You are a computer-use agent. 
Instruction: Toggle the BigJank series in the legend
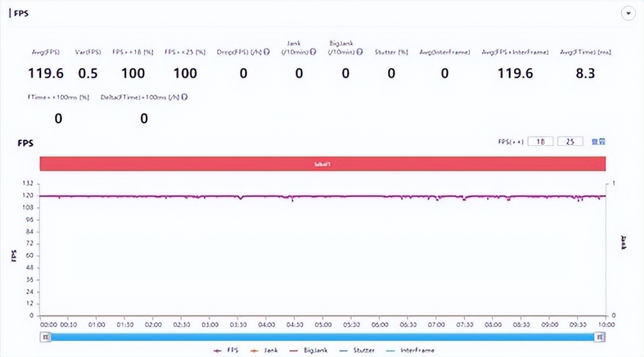[x=309, y=351]
